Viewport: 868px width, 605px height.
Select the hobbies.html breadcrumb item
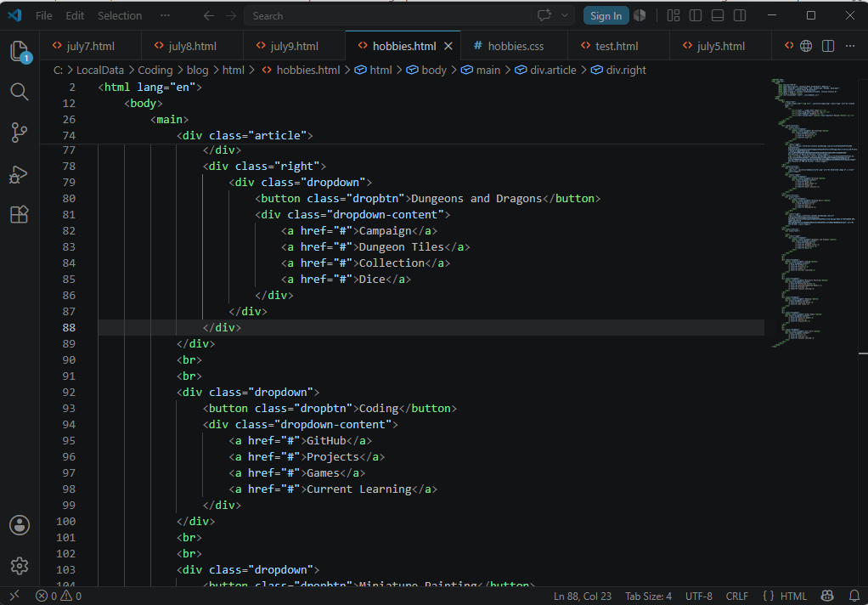(x=301, y=71)
